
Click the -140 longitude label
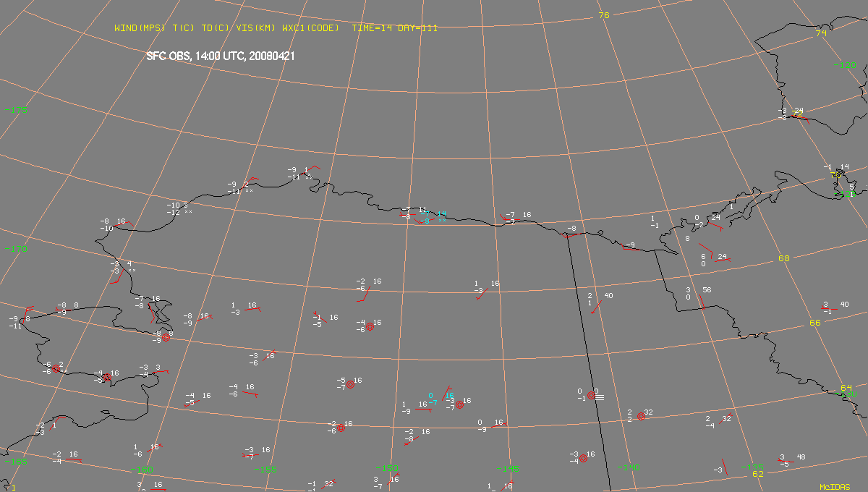(629, 467)
